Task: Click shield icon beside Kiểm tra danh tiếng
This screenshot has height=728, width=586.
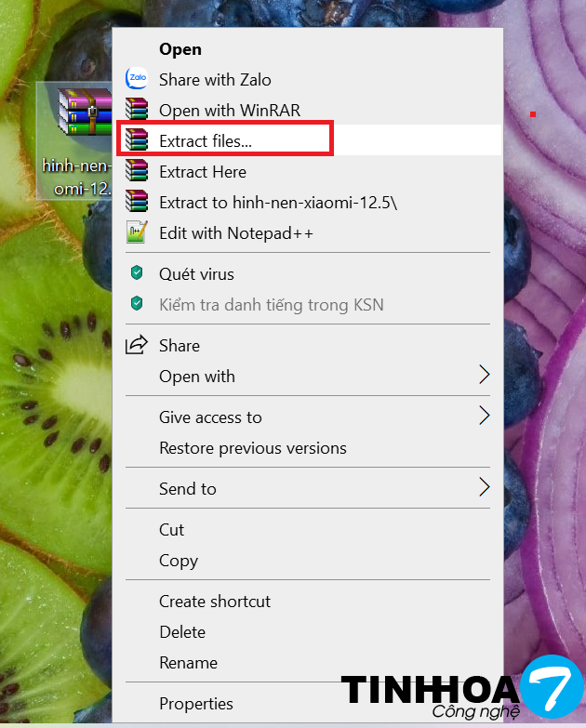Action: (137, 305)
